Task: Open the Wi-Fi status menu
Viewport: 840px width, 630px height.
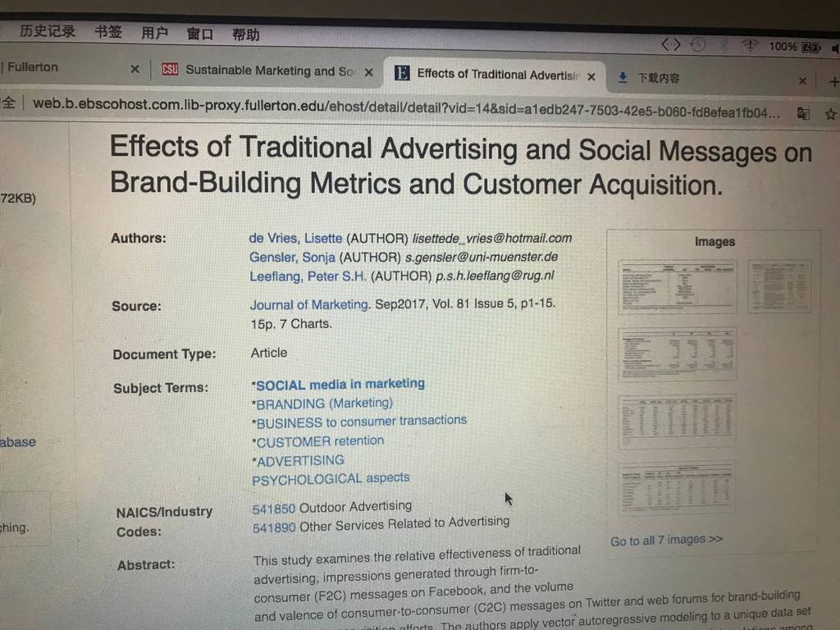Action: (750, 46)
